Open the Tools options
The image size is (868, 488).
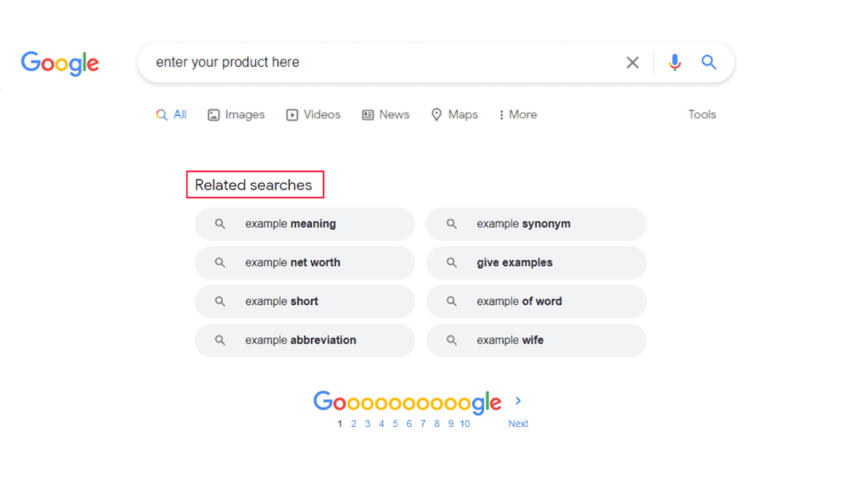point(702,114)
